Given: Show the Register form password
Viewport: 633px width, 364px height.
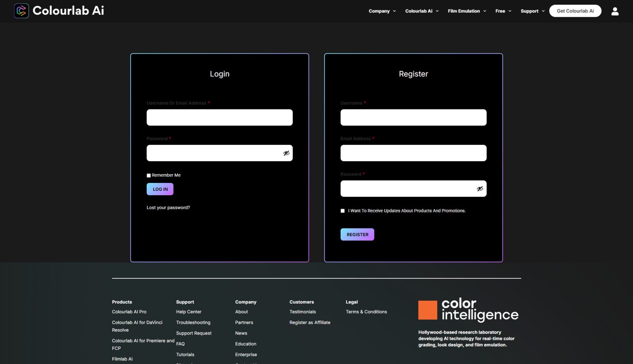Looking at the screenshot, I should tap(480, 189).
